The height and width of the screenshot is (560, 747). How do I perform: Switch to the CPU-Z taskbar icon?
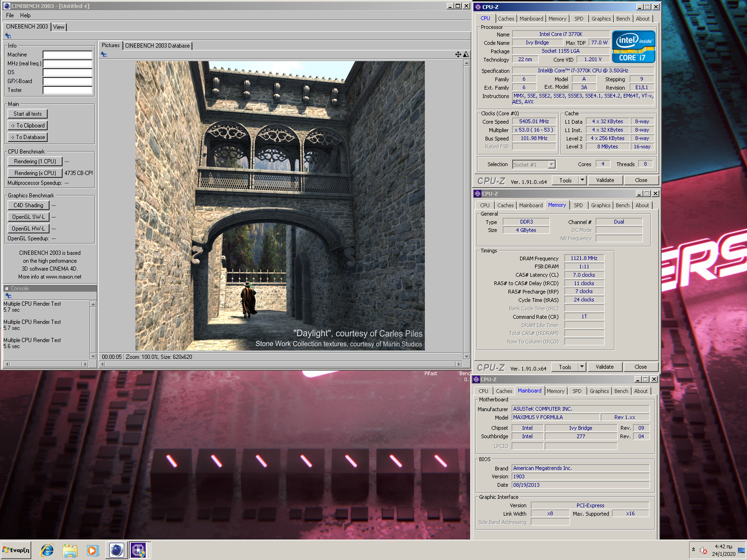[x=138, y=550]
